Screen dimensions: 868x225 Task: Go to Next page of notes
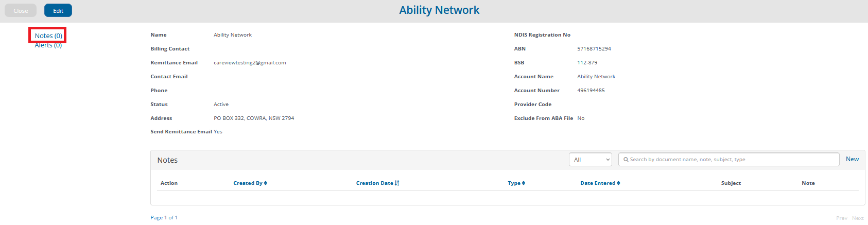tap(858, 218)
